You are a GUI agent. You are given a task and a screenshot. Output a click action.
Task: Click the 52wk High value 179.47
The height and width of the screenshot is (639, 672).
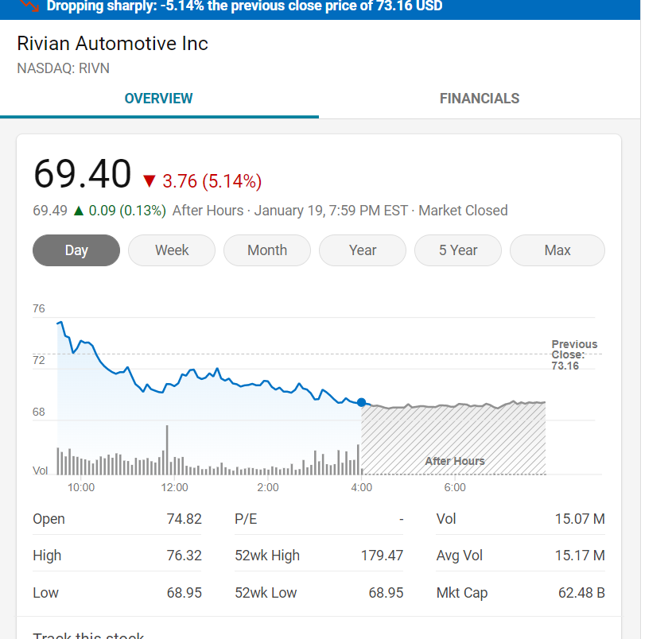[382, 556]
